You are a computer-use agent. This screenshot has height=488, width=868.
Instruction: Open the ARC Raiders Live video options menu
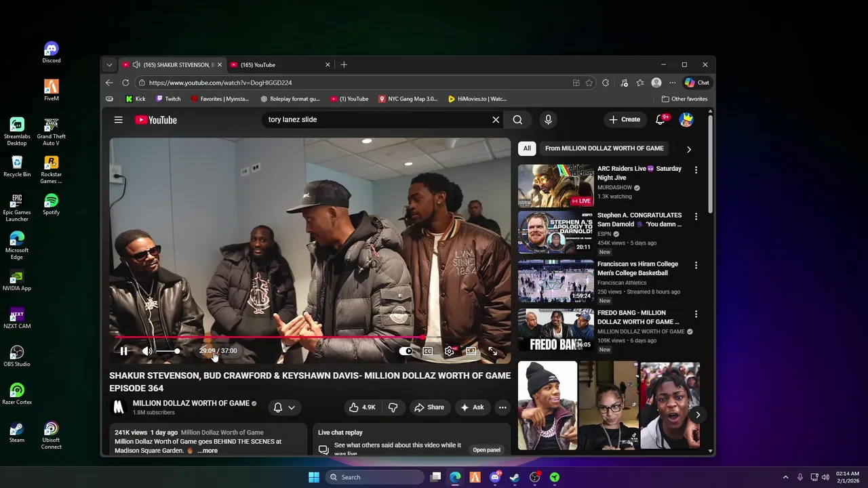click(696, 170)
